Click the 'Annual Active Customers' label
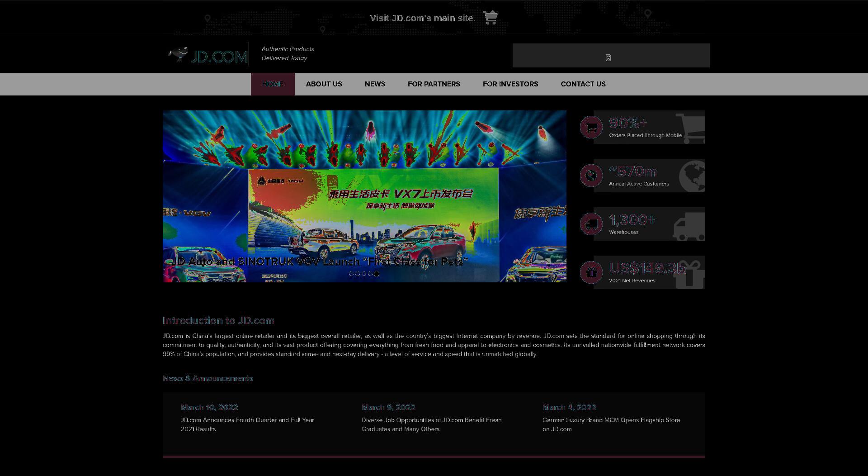This screenshot has width=868, height=476. tap(639, 184)
